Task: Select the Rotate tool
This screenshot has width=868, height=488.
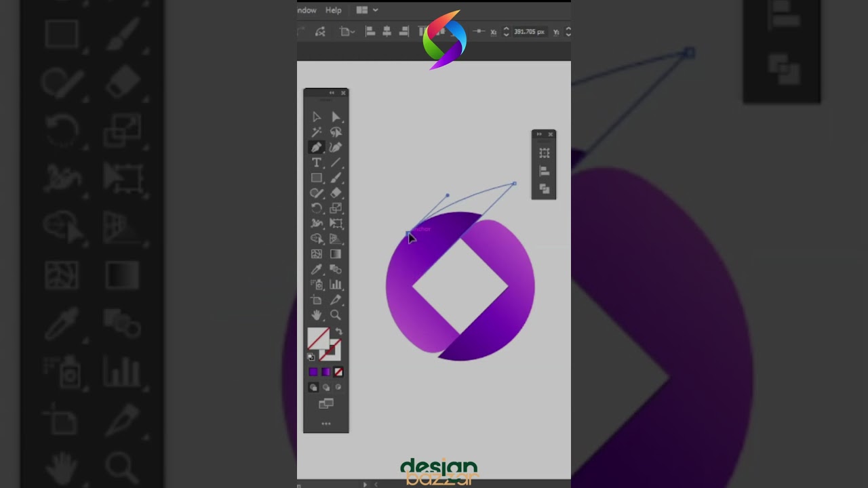Action: (x=317, y=208)
